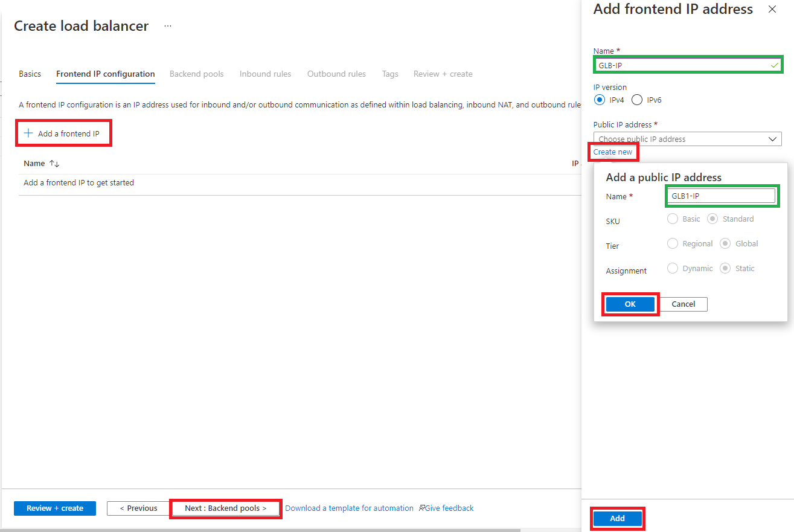Click the feedback icon next to Give feedback
This screenshot has height=532, width=794.
(422, 508)
